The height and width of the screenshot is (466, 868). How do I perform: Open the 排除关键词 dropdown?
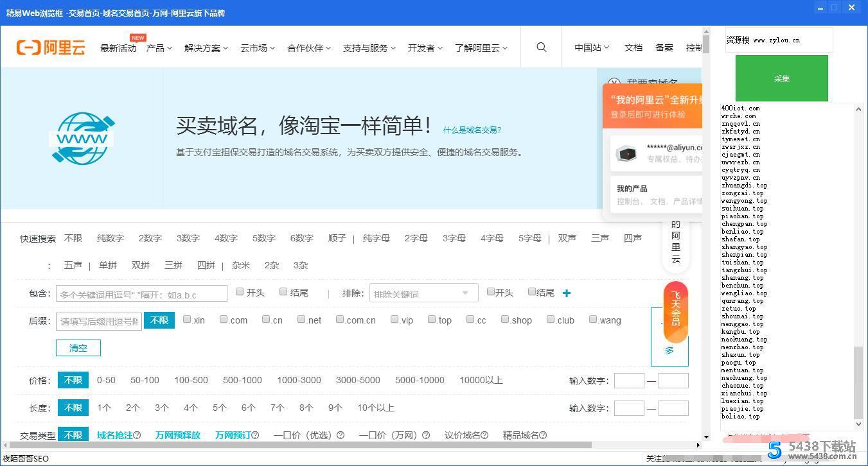pyautogui.click(x=423, y=293)
